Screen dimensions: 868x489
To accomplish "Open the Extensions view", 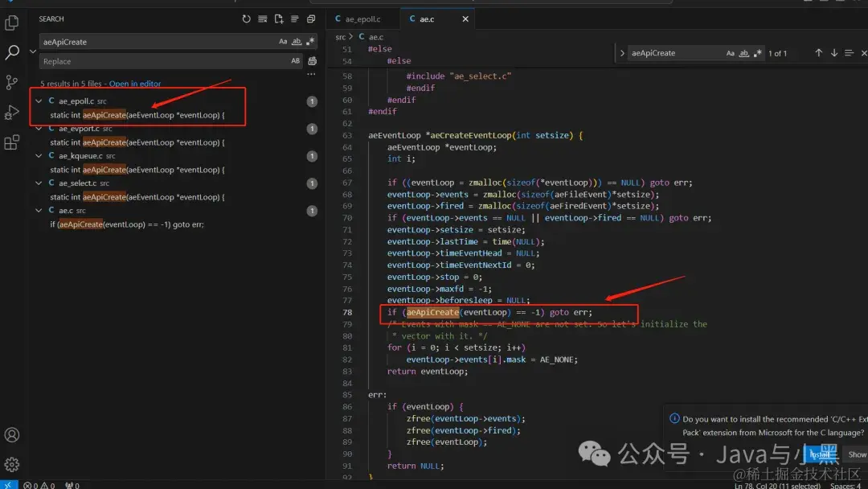I will 11,142.
